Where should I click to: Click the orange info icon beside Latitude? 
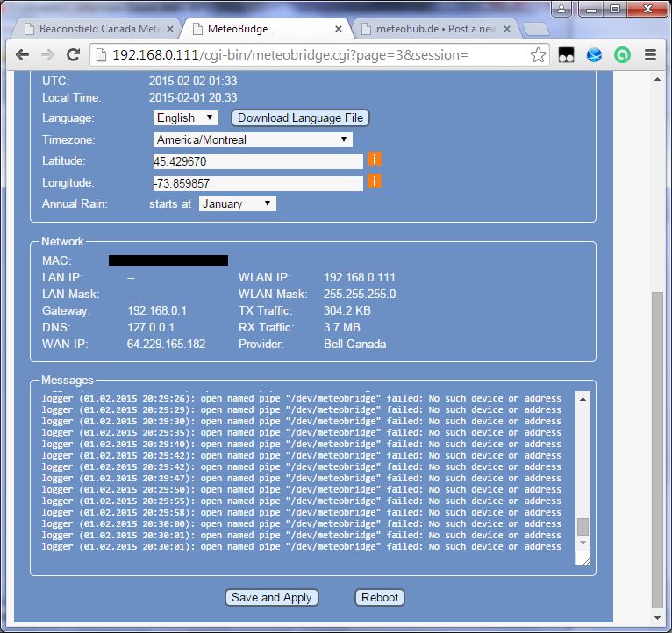(374, 160)
